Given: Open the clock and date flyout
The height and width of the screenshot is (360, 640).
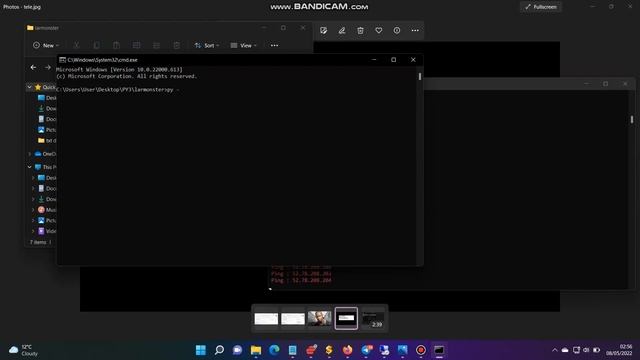Looking at the screenshot, I should pyautogui.click(x=619, y=350).
